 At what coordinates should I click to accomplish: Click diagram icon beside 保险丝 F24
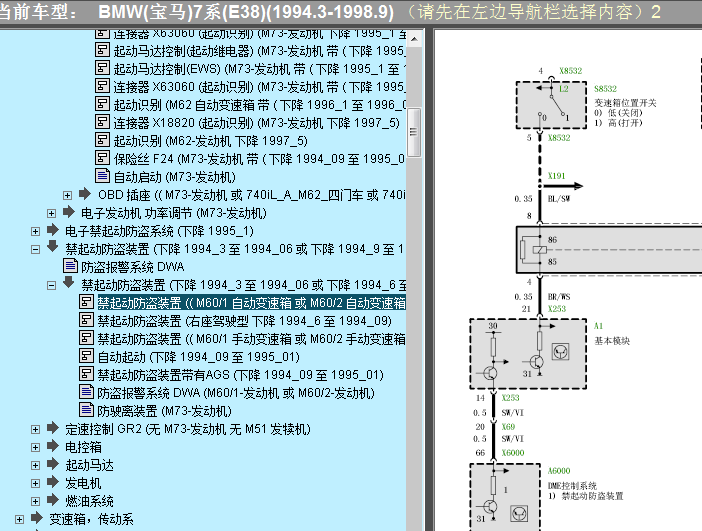point(102,158)
